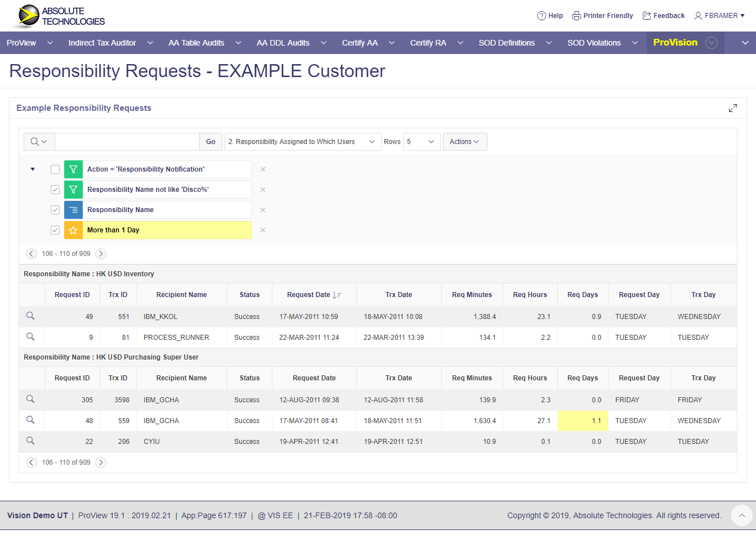The width and height of the screenshot is (756, 539).
Task: Click the Go search button
Action: coord(211,141)
